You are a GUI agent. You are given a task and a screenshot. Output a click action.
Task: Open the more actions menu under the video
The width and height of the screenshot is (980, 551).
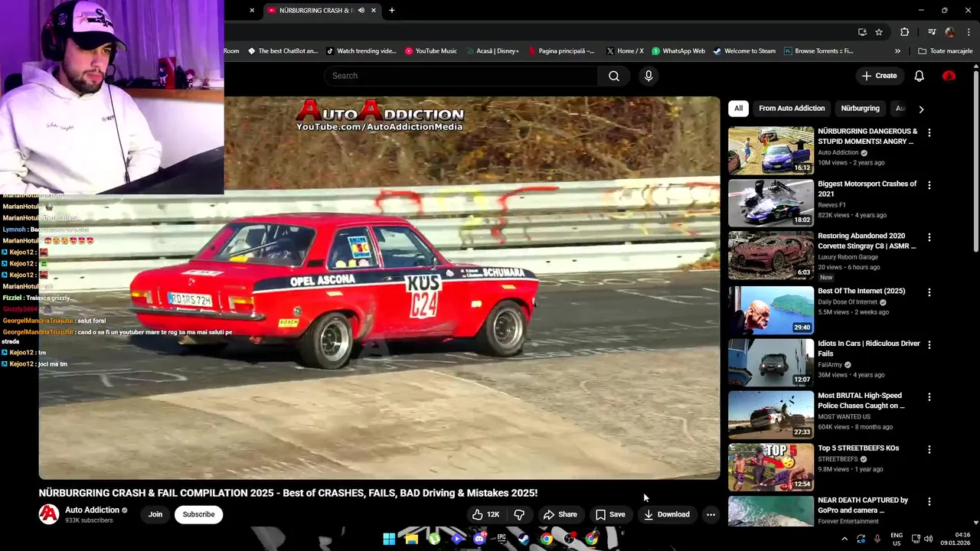tap(710, 514)
